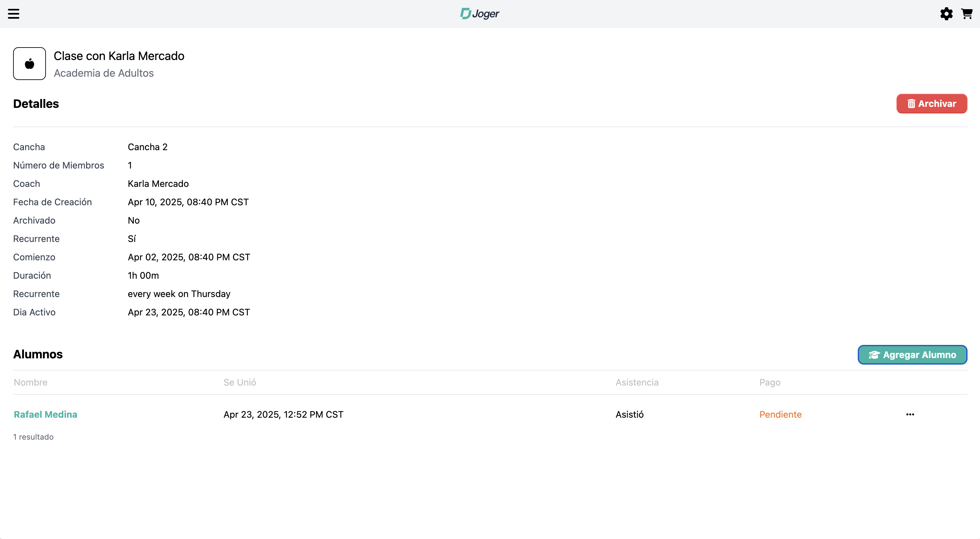The width and height of the screenshot is (980, 539).
Task: Click the Karla Mercado coach value
Action: [158, 184]
